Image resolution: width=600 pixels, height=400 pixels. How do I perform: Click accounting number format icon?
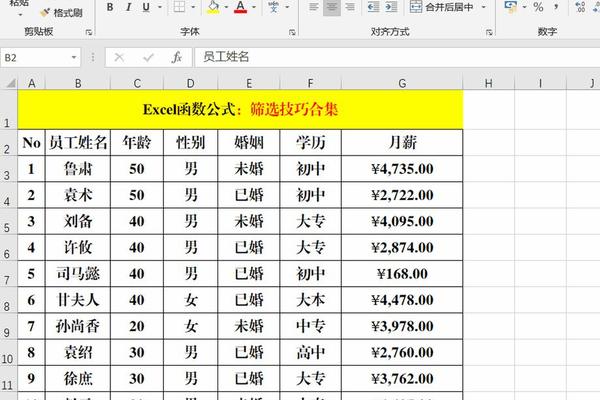point(511,7)
